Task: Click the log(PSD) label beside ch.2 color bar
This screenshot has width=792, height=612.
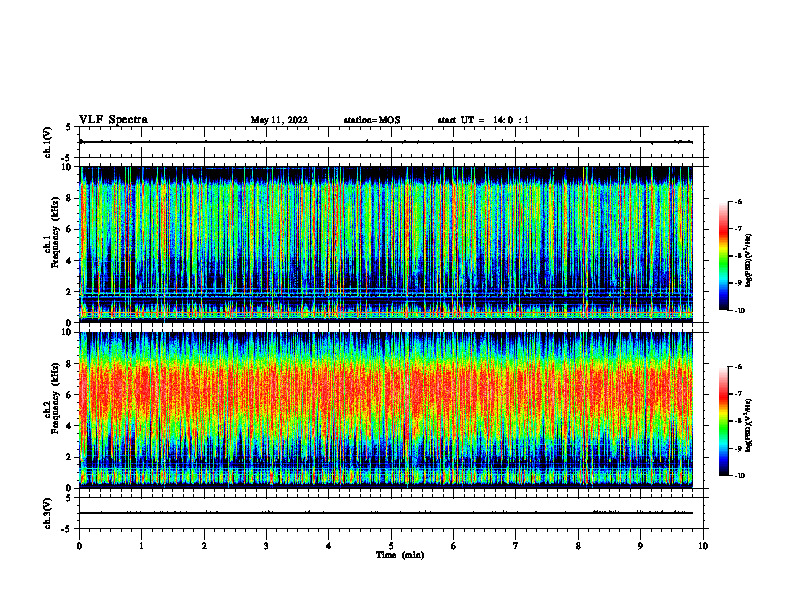Action: [749, 425]
